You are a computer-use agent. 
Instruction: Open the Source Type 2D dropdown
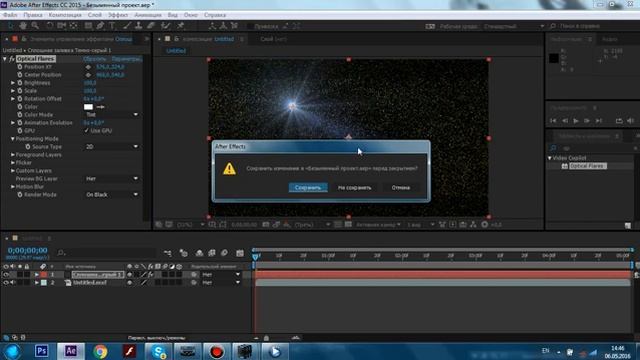click(x=112, y=147)
